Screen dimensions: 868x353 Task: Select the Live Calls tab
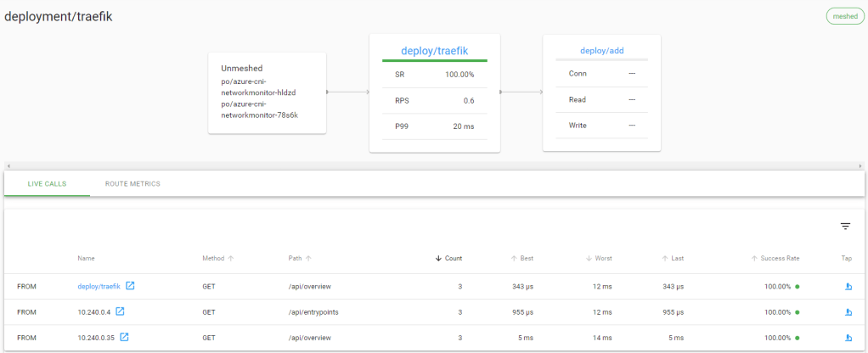click(x=48, y=183)
